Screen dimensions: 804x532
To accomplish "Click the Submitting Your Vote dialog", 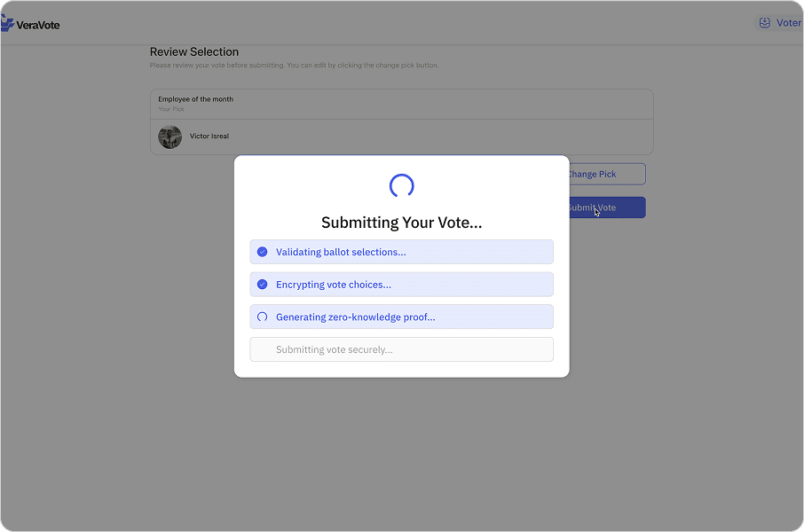I will (x=401, y=223).
